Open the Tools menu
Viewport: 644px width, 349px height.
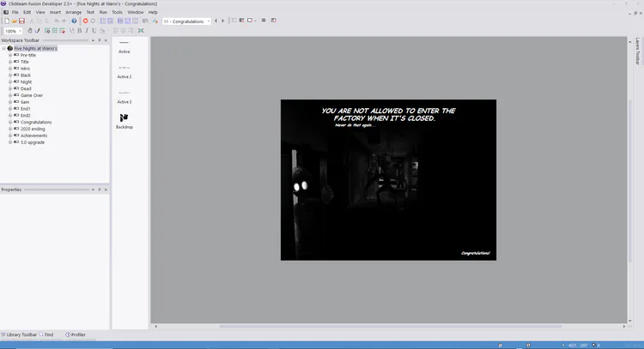[x=117, y=12]
